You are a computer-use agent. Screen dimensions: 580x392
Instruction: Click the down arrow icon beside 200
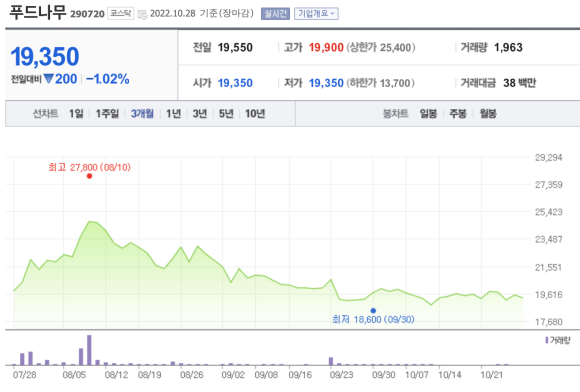[x=48, y=78]
